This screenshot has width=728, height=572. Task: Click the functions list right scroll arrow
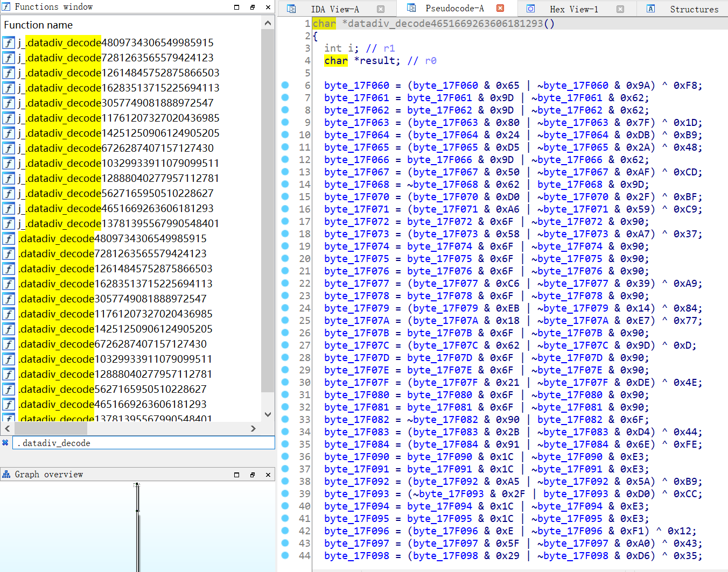point(253,428)
